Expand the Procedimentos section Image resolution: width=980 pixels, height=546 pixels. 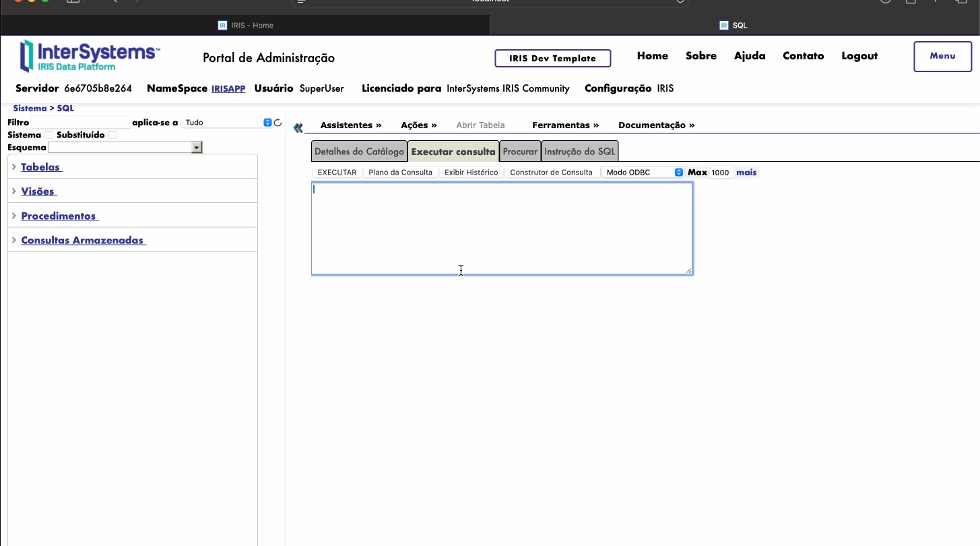tap(59, 216)
